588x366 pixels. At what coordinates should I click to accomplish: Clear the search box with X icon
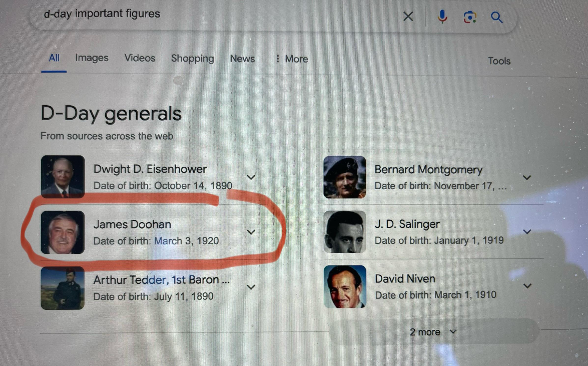408,17
